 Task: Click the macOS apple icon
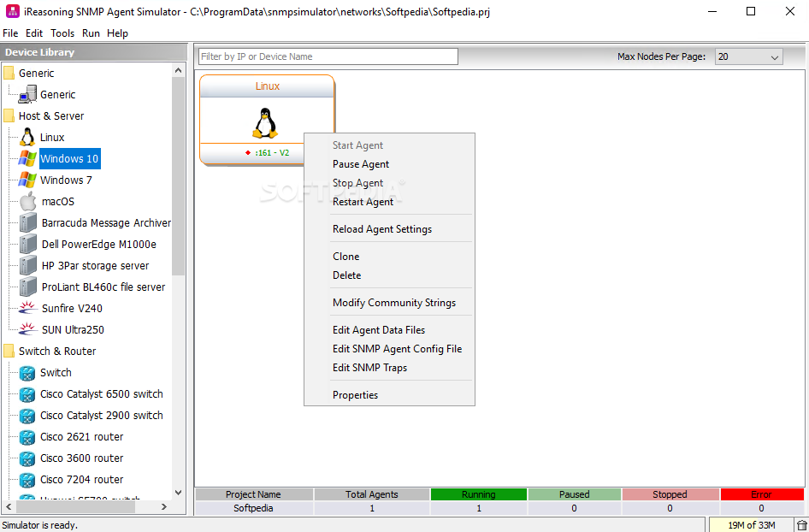coord(28,201)
